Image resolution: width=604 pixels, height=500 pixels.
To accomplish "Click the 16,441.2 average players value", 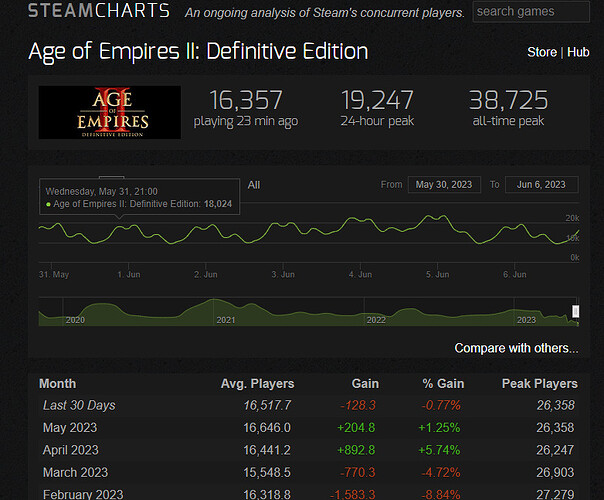I will (267, 450).
